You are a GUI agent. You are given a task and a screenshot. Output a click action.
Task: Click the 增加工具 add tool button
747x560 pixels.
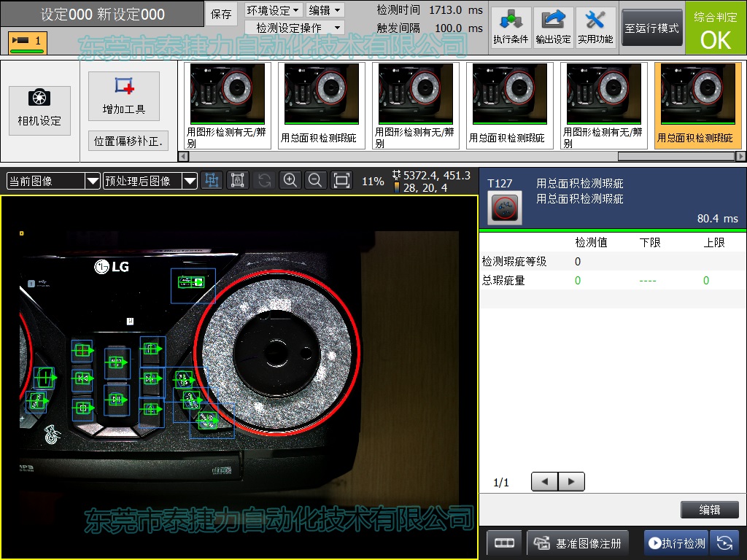124,96
